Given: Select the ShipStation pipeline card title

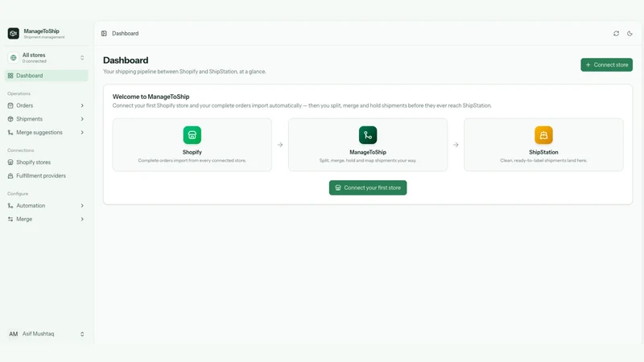Looking at the screenshot, I should click(x=543, y=152).
